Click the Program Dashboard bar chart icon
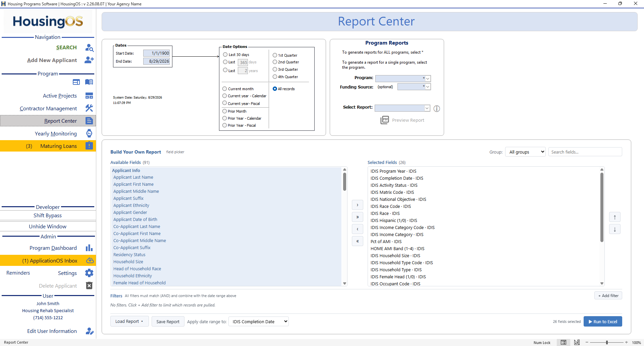This screenshot has width=644, height=346. [x=89, y=248]
